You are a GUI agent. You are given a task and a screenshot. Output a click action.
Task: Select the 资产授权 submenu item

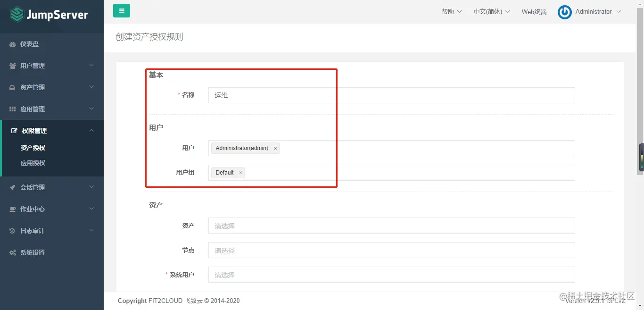[x=33, y=148]
